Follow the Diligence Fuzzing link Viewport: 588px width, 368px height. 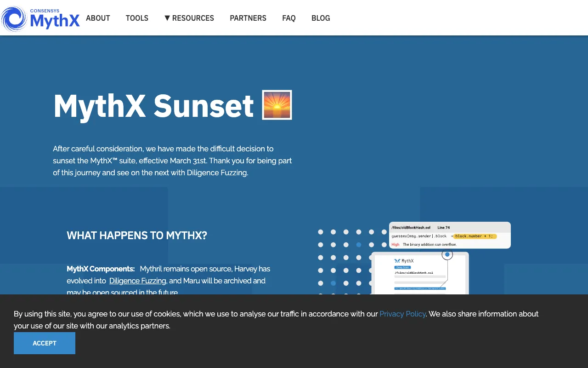tap(137, 281)
